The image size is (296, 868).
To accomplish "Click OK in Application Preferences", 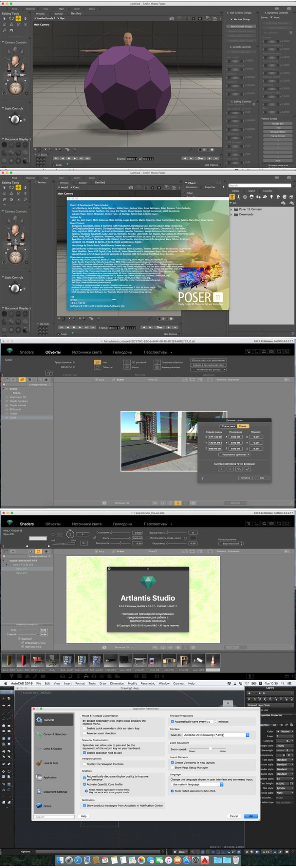I will click(x=251, y=816).
